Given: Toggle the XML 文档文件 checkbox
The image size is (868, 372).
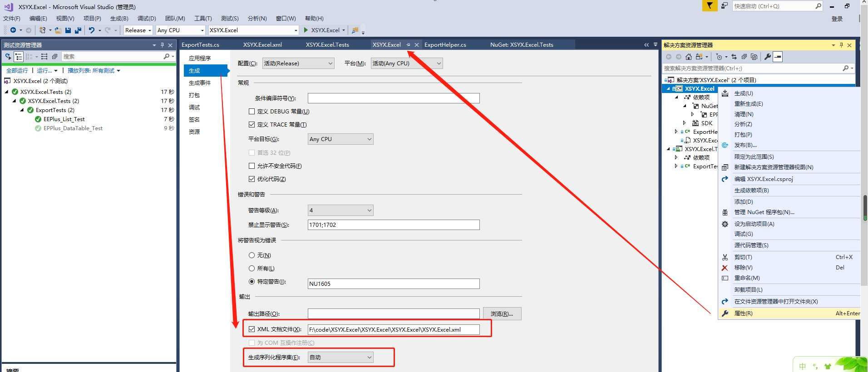Looking at the screenshot, I should [x=252, y=329].
